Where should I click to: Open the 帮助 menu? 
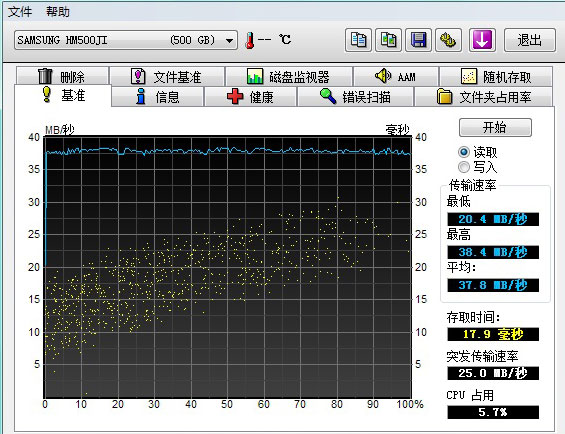pyautogui.click(x=58, y=12)
